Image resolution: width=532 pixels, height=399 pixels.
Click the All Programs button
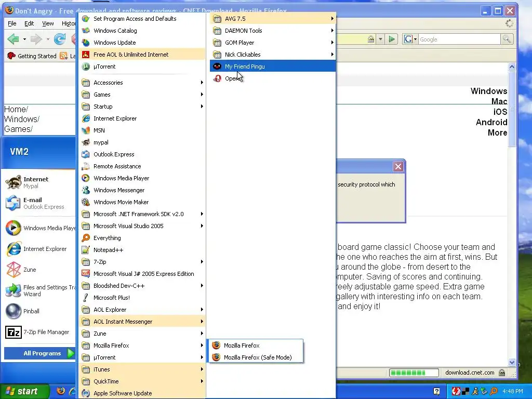(x=40, y=353)
